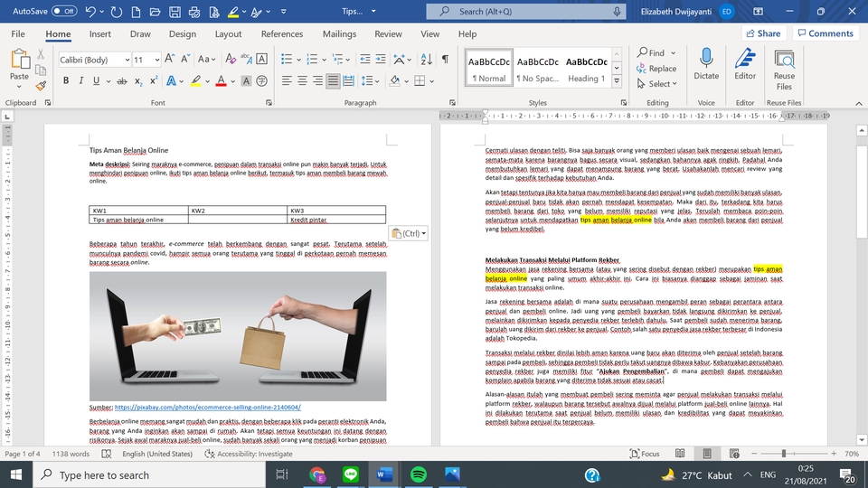Click the search microphone icon
This screenshot has height=488, width=868.
click(617, 11)
